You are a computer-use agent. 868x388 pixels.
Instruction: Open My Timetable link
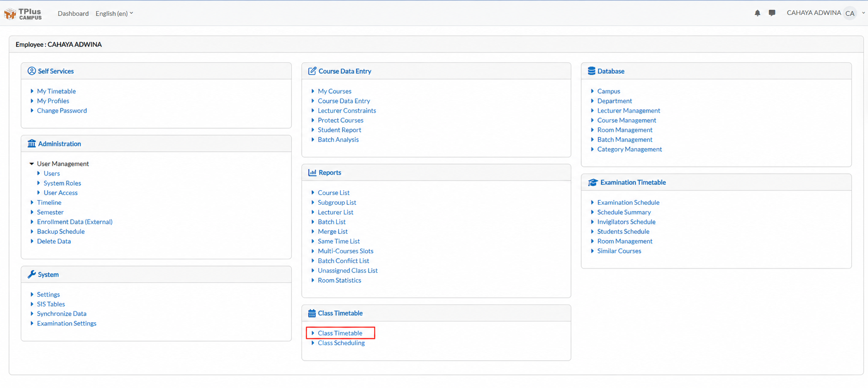point(56,91)
